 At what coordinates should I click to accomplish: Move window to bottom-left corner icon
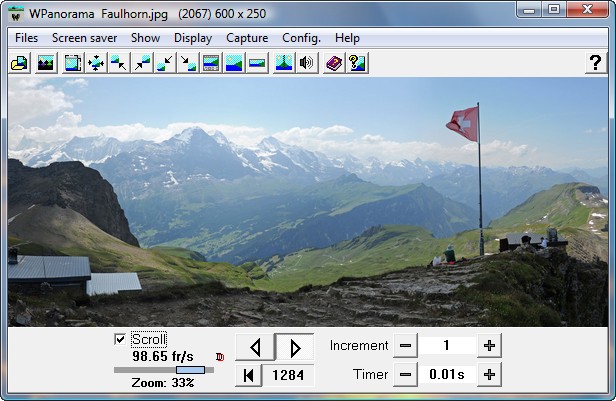(165, 63)
